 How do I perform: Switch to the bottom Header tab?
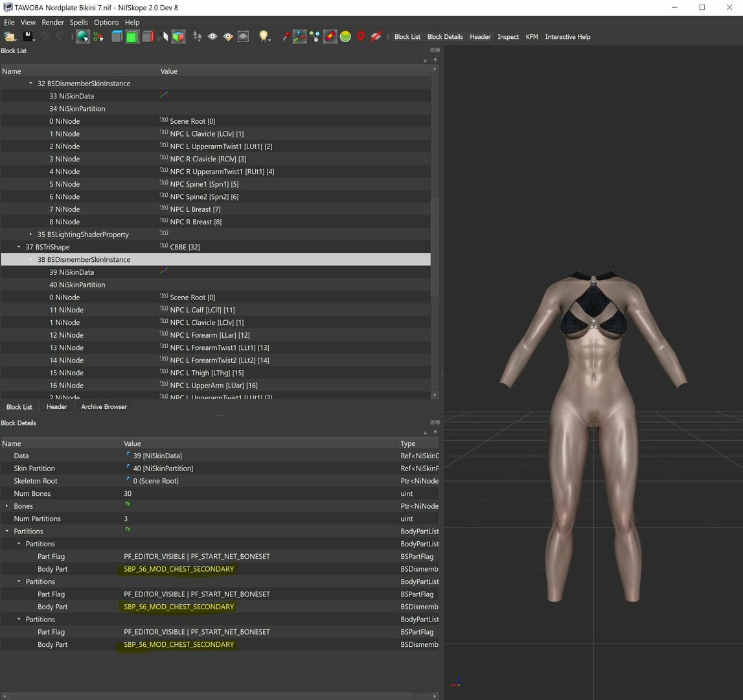coord(57,407)
